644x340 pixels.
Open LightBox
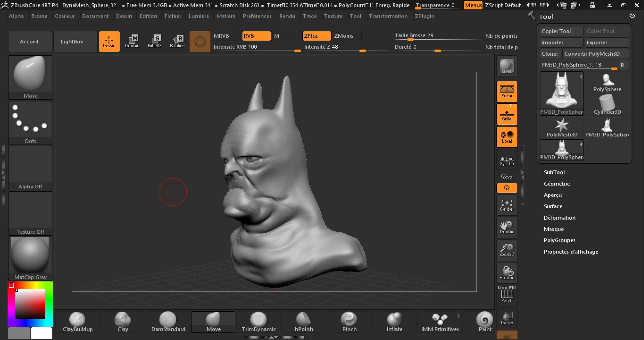coord(75,42)
